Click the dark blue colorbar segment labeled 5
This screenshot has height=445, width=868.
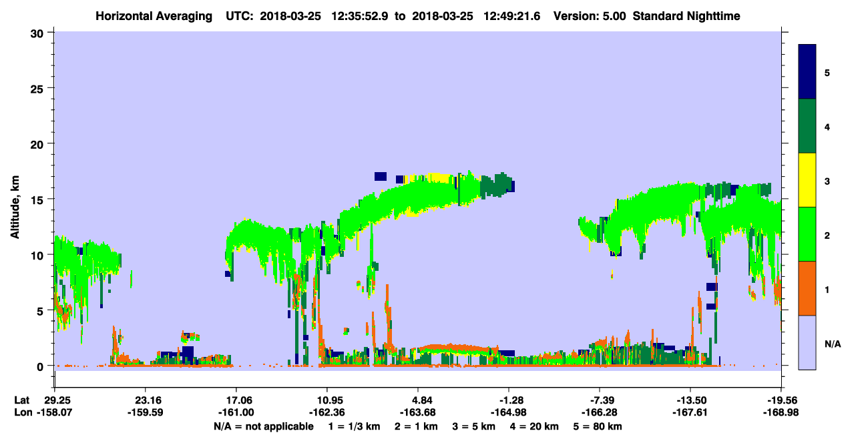click(807, 72)
